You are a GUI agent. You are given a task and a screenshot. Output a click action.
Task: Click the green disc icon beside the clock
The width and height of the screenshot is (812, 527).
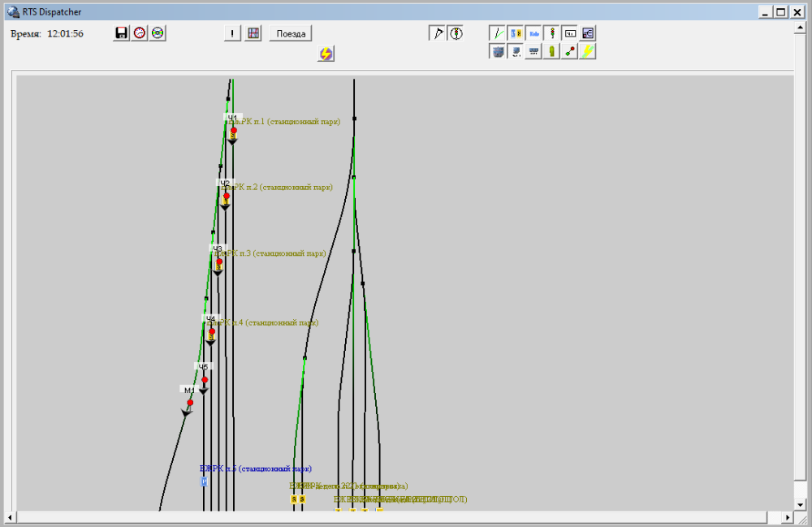158,33
